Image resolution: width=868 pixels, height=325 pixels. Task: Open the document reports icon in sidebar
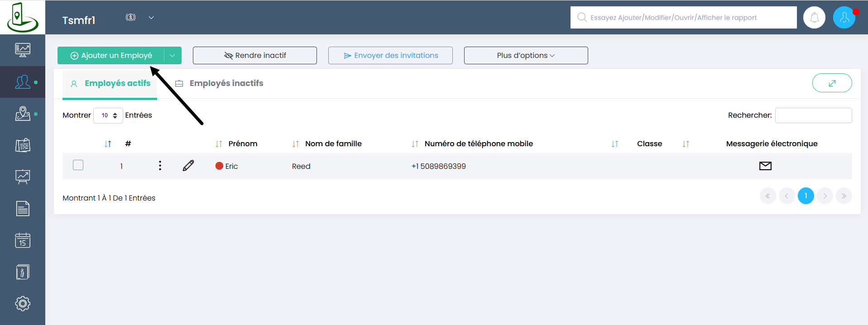[23, 209]
